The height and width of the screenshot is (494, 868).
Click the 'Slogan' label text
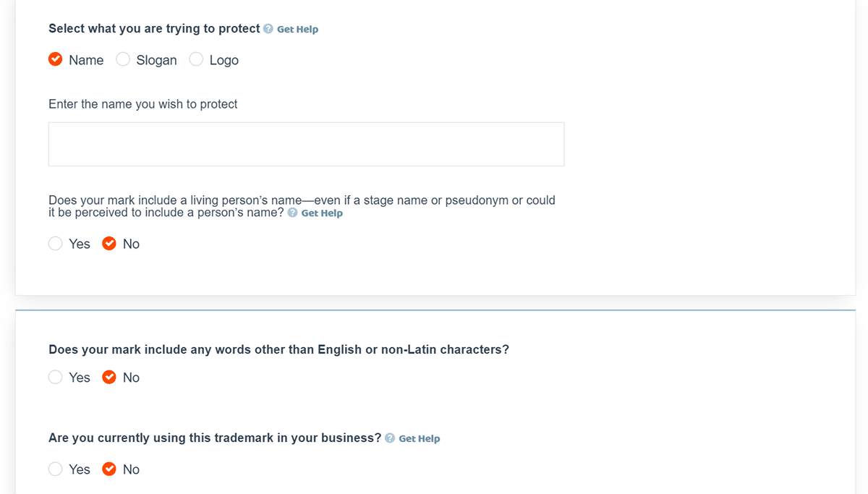pyautogui.click(x=156, y=60)
